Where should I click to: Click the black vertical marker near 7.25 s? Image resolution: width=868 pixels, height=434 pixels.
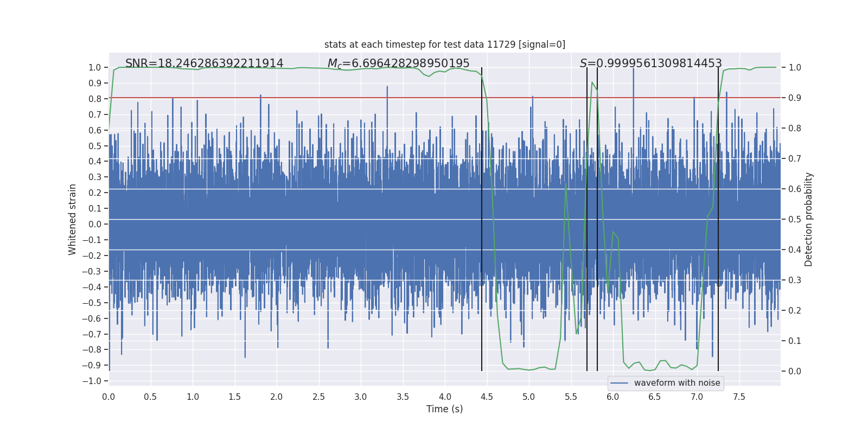point(718,219)
